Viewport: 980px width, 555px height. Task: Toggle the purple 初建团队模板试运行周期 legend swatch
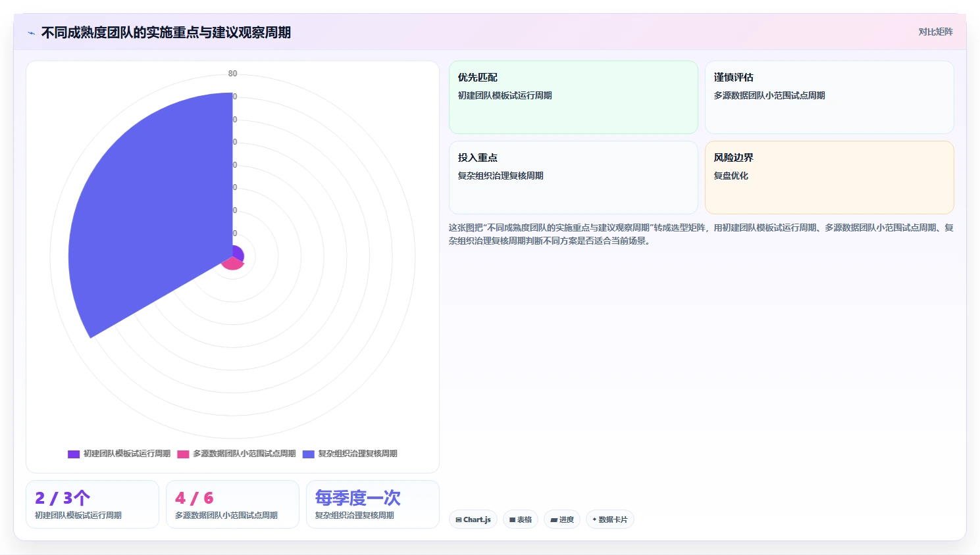74,454
